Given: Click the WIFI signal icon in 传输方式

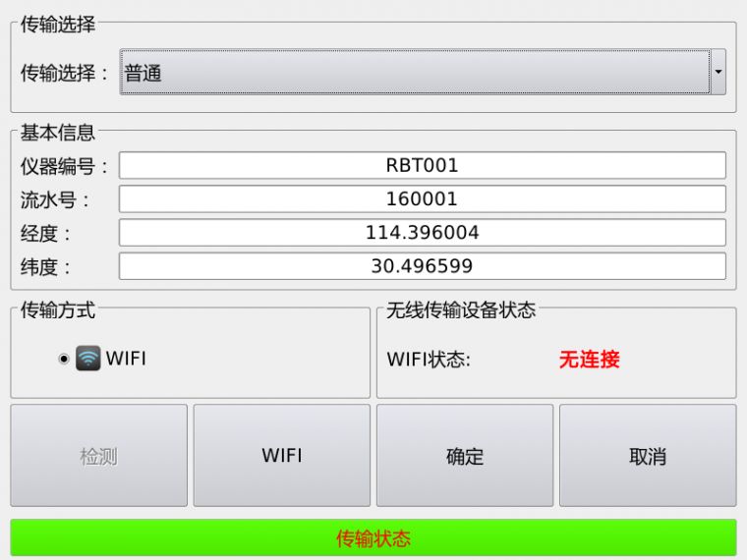Looking at the screenshot, I should coord(88,359).
